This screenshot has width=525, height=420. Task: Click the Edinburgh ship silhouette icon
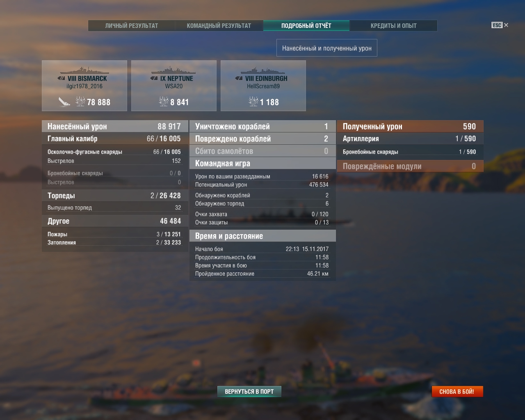click(x=263, y=69)
